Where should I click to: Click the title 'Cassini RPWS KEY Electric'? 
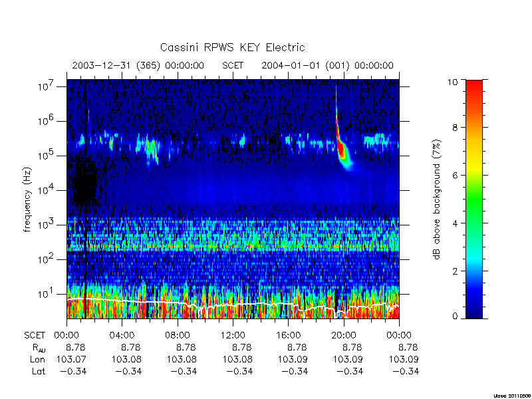[232, 47]
